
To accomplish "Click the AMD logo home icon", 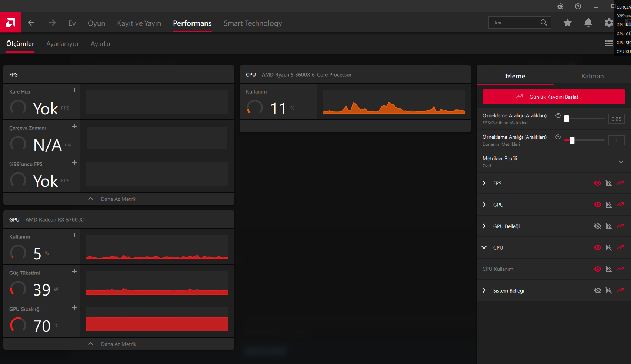I will click(11, 23).
